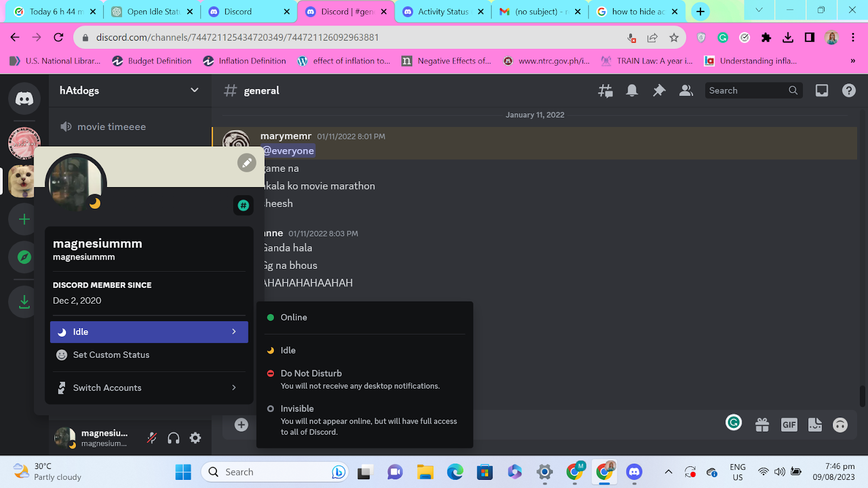Open the Inbox icon in header
The image size is (868, 488).
[822, 91]
